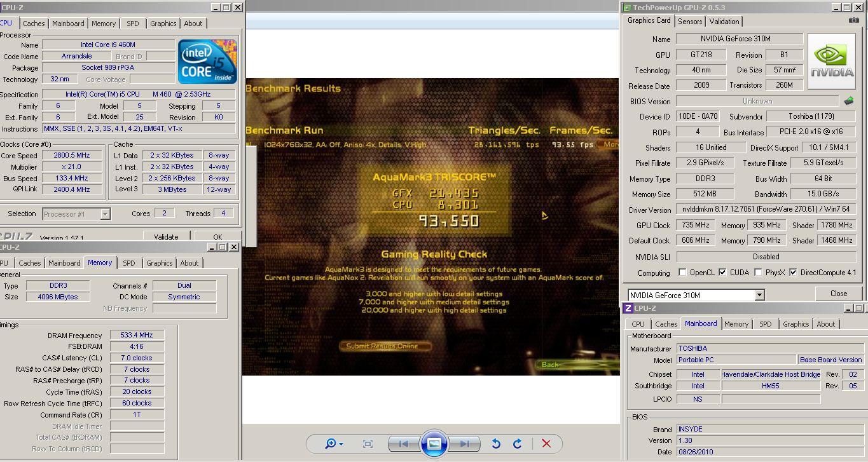The width and height of the screenshot is (868, 462).
Task: Go to previous image in photo viewer
Action: 403,444
